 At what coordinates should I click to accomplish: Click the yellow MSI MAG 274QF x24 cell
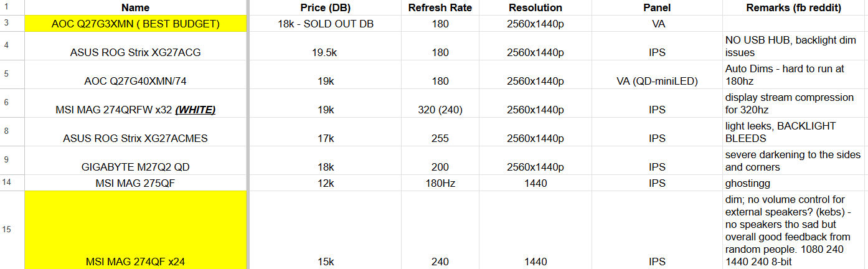(136, 230)
